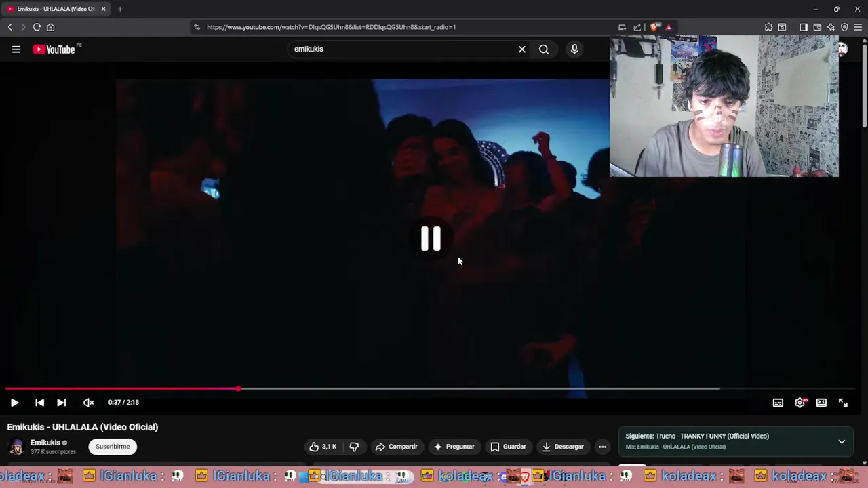Dislike the video
Image resolution: width=868 pixels, height=488 pixels.
coord(354,447)
